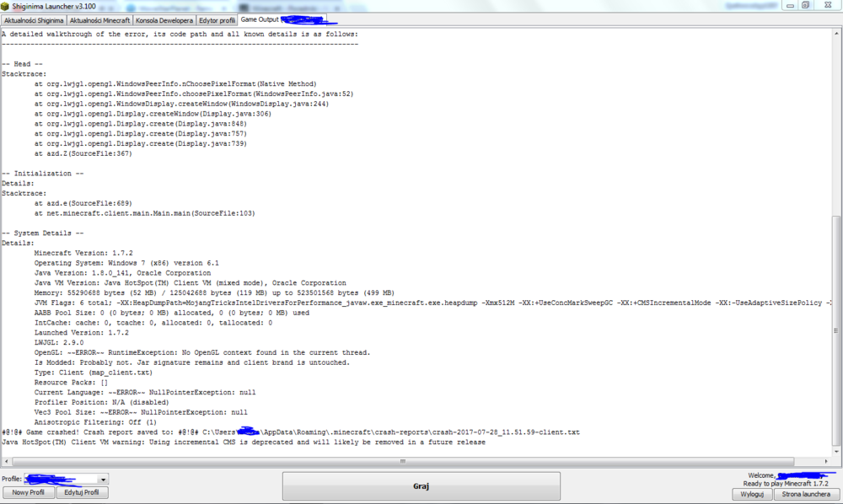Click the 'nChoosePixelFormat(Native Method)' stack line
The width and height of the screenshot is (843, 504).
176,83
